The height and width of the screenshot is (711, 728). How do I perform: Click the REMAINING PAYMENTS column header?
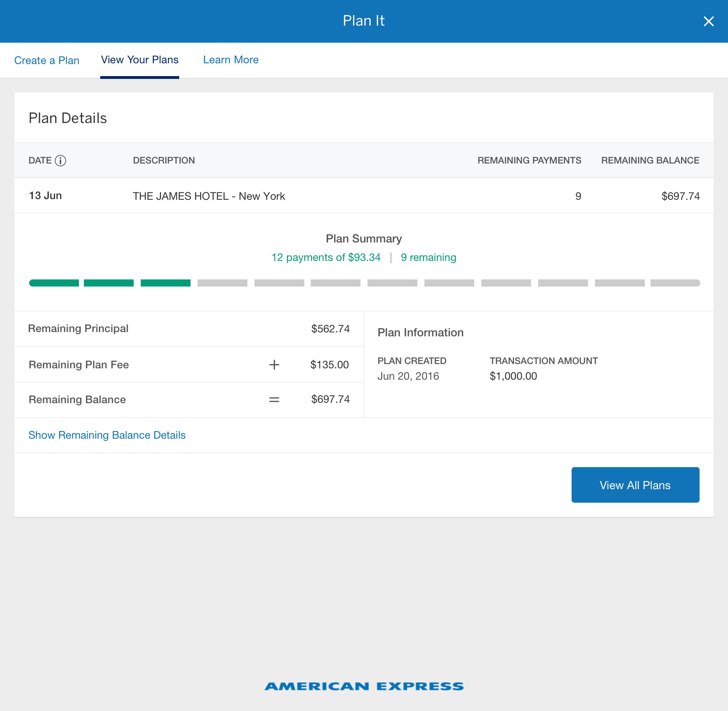click(x=529, y=161)
